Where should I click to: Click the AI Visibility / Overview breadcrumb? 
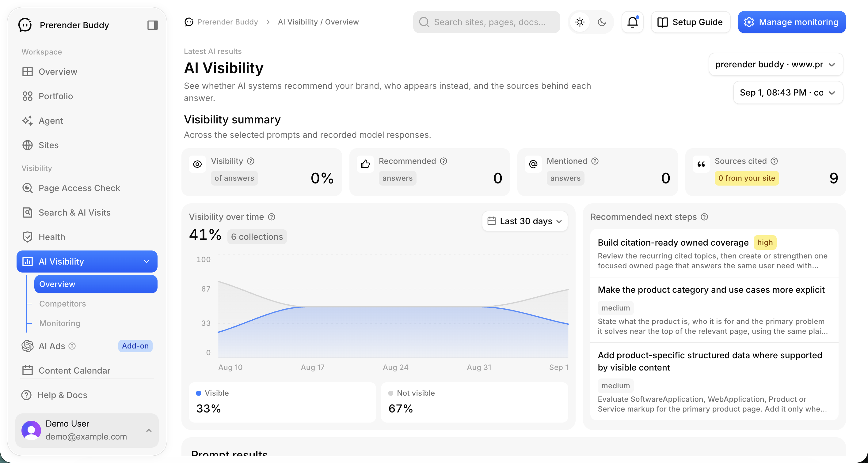click(x=318, y=22)
